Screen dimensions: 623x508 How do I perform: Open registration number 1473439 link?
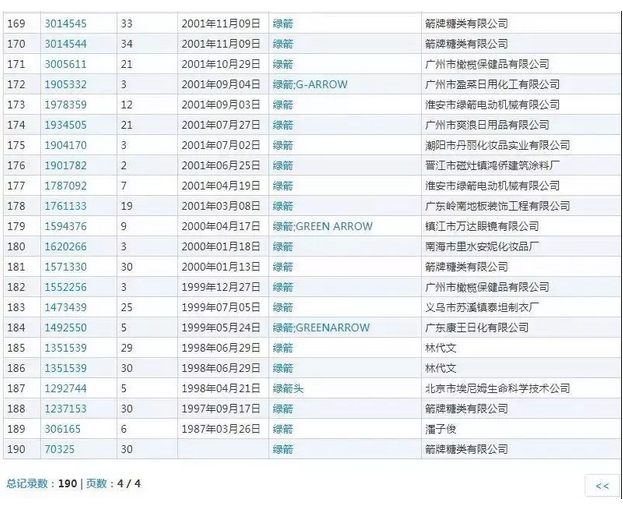pos(66,307)
